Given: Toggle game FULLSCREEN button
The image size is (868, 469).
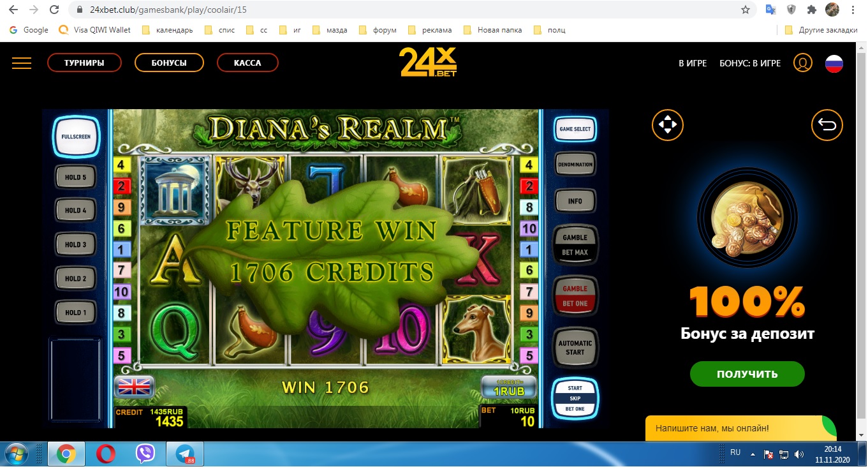Looking at the screenshot, I should click(x=76, y=137).
